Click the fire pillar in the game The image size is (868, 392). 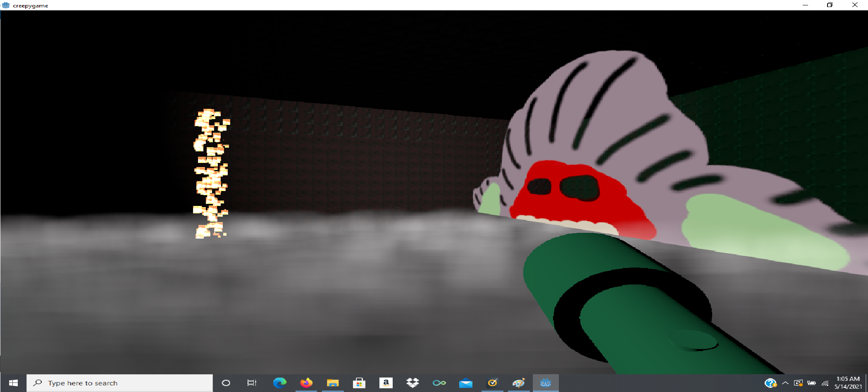(x=211, y=174)
